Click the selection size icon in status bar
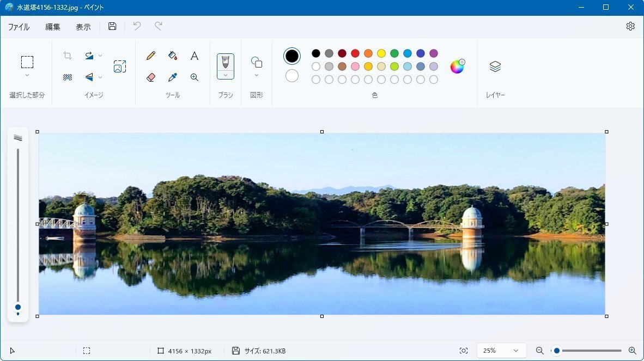The image size is (644, 361). (87, 351)
